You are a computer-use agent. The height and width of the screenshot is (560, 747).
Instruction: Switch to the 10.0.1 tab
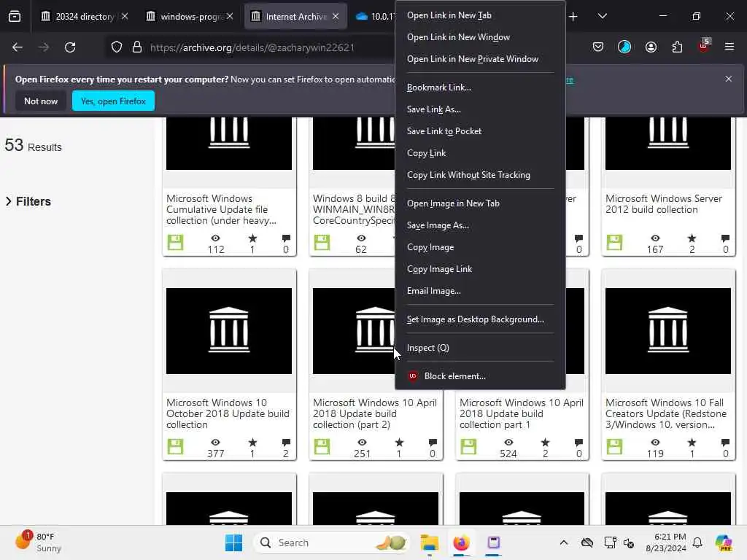pyautogui.click(x=374, y=16)
